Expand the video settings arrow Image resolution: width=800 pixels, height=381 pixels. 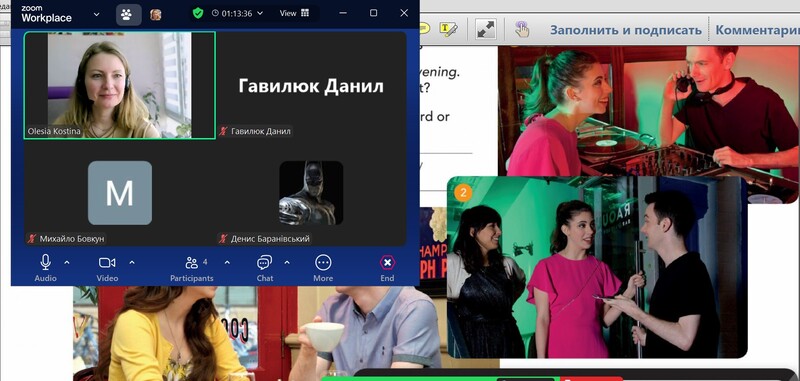[132, 262]
